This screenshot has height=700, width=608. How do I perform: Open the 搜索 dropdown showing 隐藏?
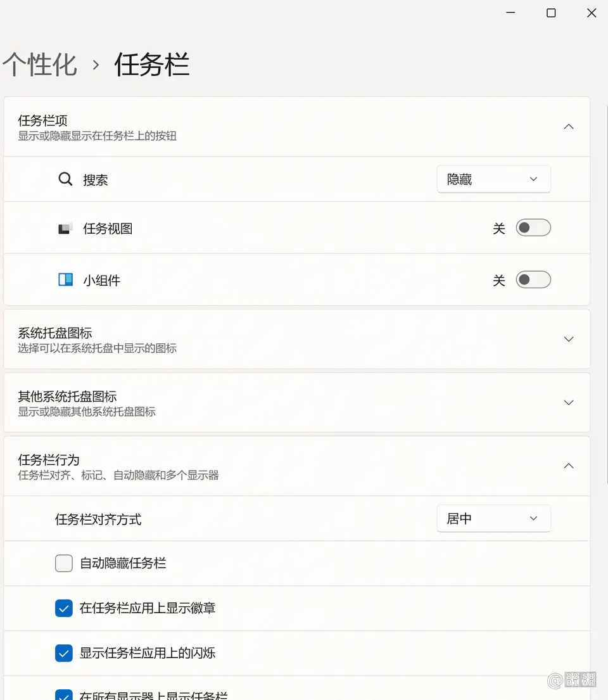click(x=493, y=179)
